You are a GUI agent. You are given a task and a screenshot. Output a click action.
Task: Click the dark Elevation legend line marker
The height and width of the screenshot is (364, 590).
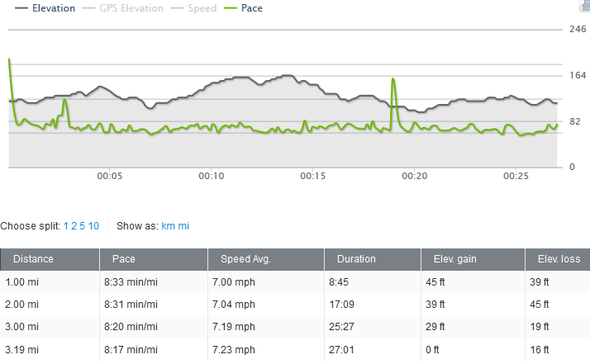point(18,8)
